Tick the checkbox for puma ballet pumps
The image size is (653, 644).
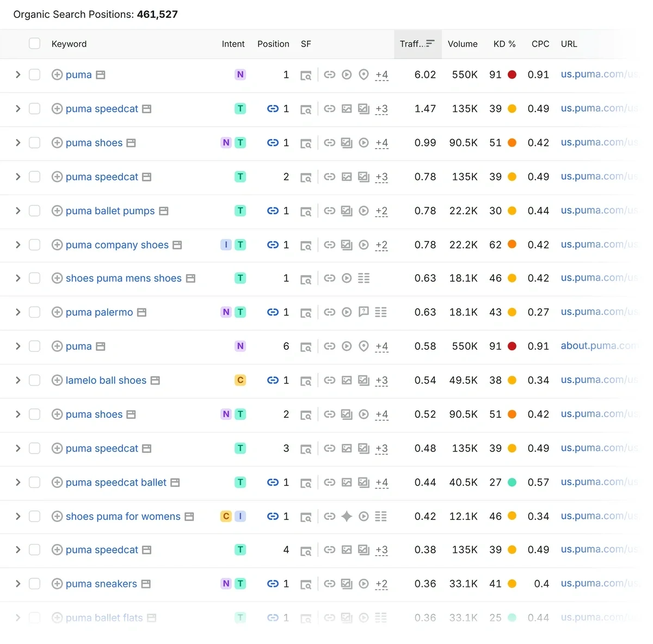pos(35,210)
